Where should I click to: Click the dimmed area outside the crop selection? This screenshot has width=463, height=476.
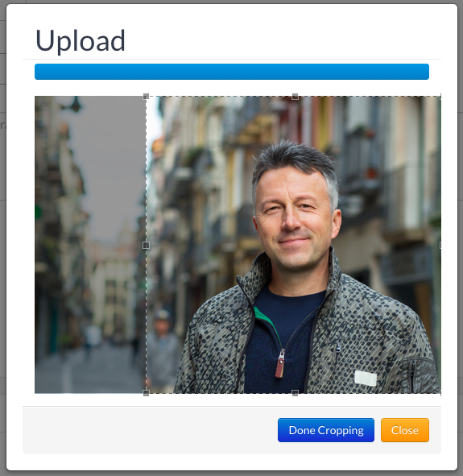tap(90, 245)
